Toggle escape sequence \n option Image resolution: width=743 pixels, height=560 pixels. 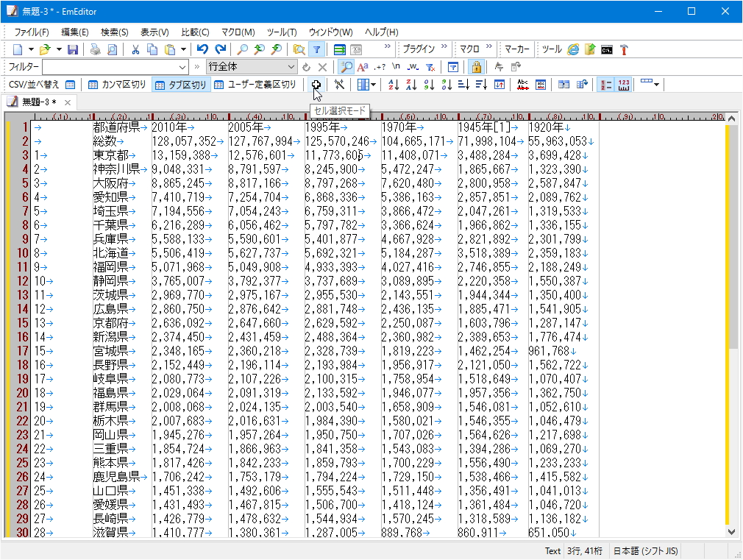pos(396,67)
